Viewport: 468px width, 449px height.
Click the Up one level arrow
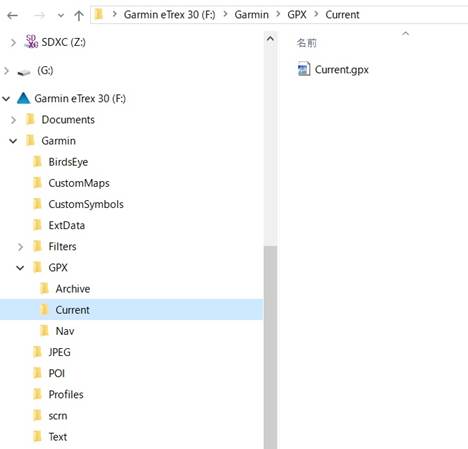(x=79, y=15)
